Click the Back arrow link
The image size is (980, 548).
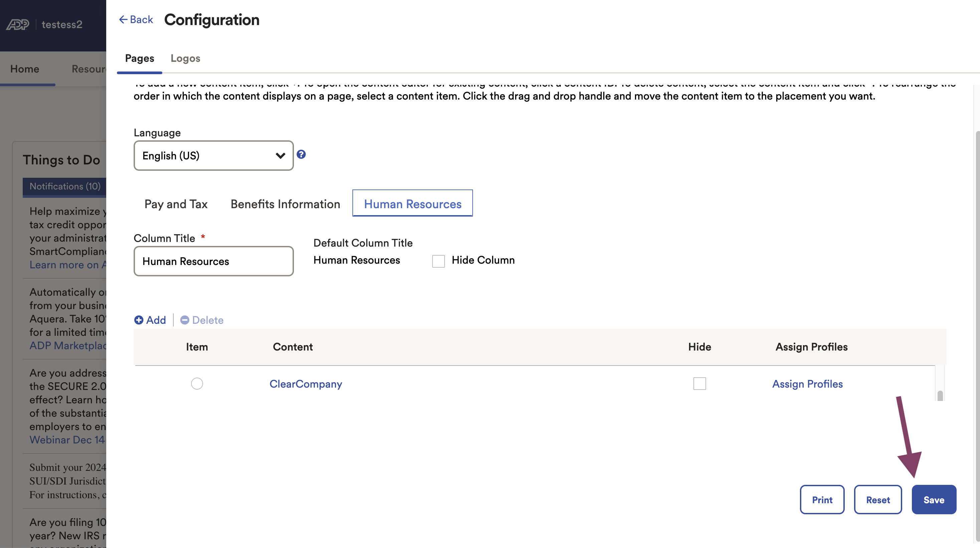pos(136,19)
